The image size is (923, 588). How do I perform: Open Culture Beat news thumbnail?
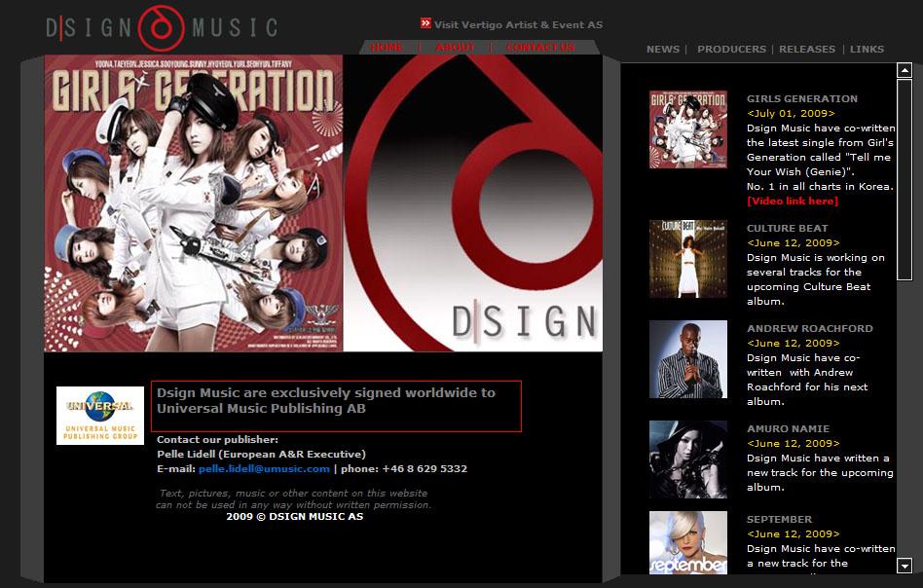(x=688, y=259)
